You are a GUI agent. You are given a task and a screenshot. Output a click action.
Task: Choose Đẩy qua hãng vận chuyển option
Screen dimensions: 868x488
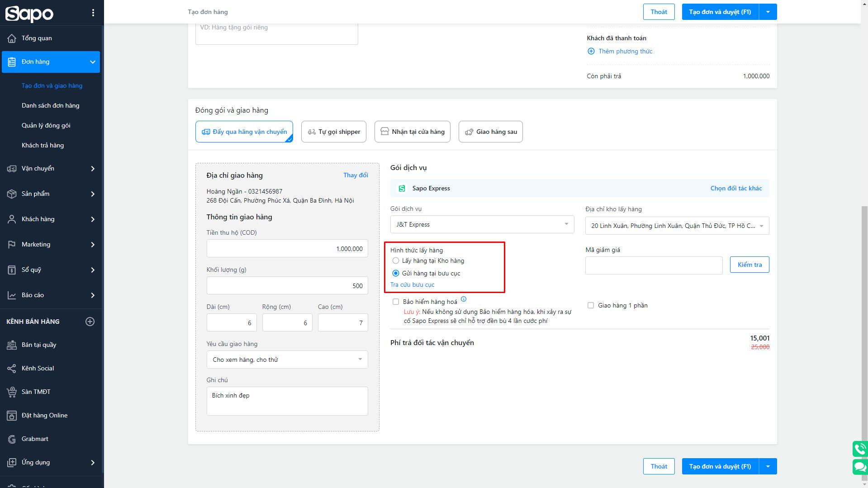(x=244, y=132)
